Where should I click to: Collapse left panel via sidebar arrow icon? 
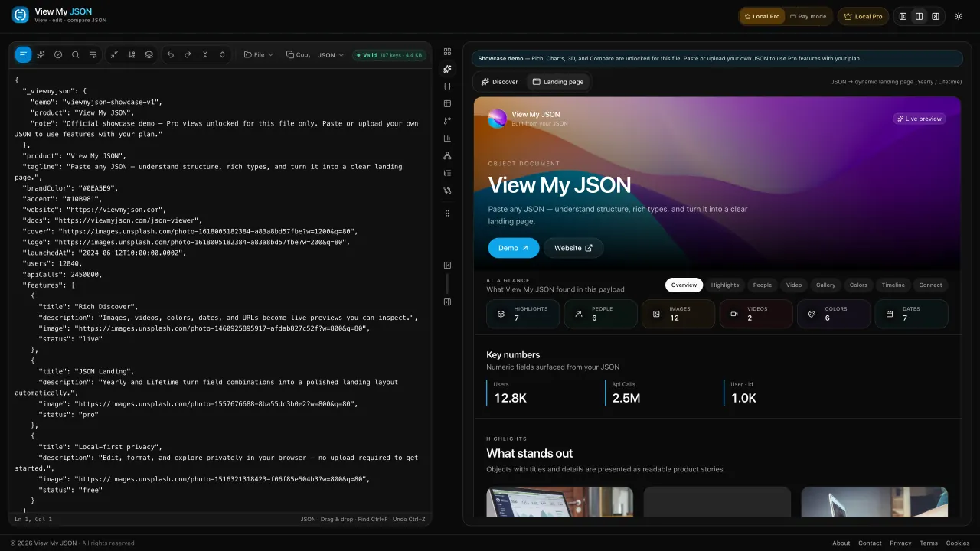tap(447, 266)
